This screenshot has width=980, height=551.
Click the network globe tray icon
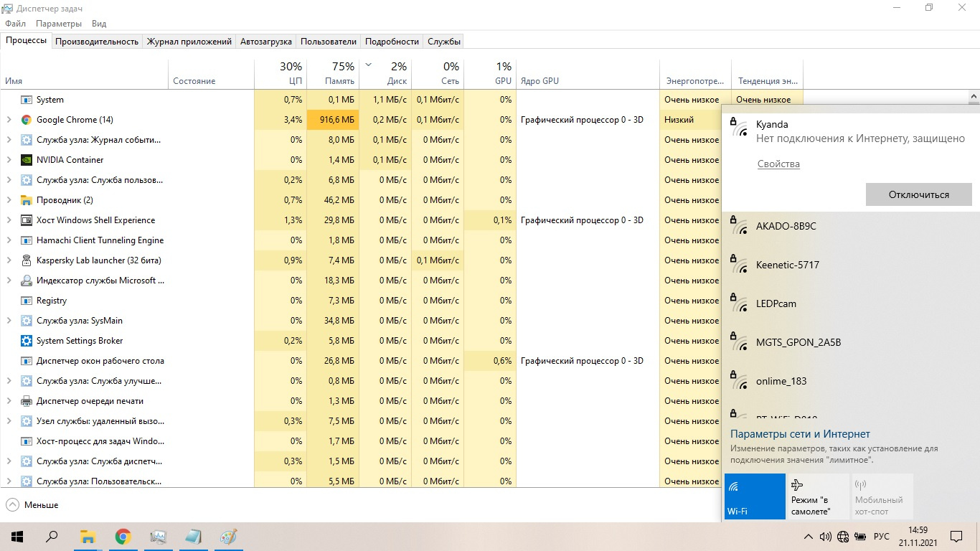click(x=843, y=537)
